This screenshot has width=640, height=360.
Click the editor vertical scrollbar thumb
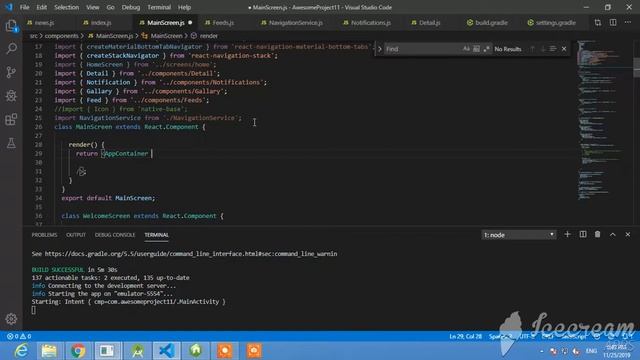(636, 67)
